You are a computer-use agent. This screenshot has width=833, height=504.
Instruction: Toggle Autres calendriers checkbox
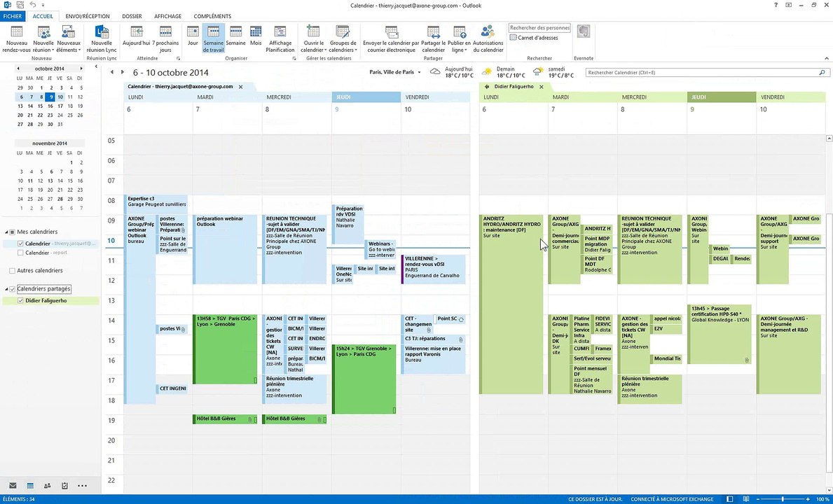pos(12,271)
